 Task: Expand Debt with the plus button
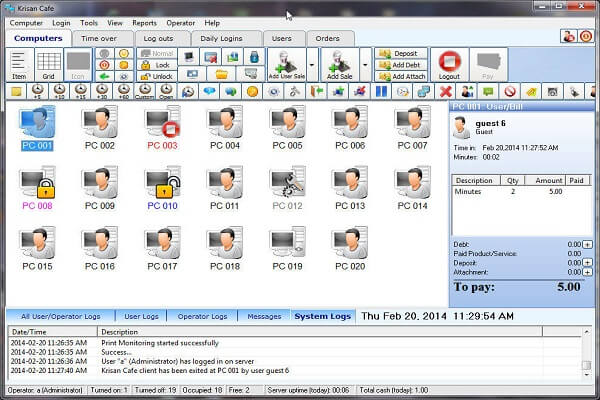(x=587, y=245)
